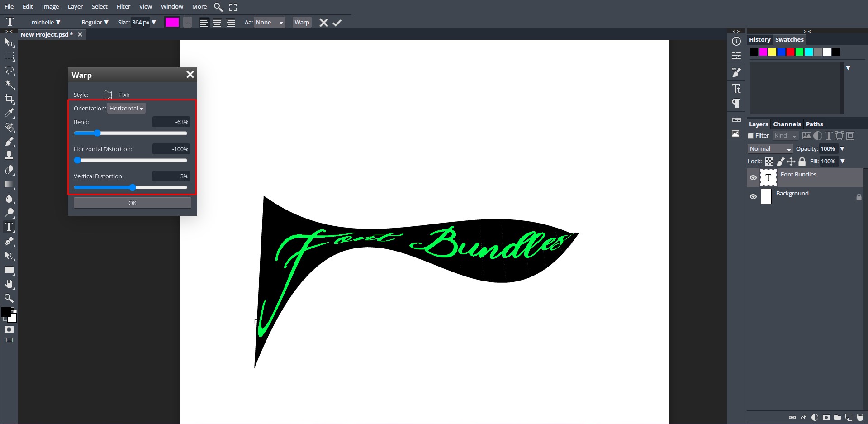Click the search magnifier in menu bar
This screenshot has width=868, height=424.
[218, 7]
